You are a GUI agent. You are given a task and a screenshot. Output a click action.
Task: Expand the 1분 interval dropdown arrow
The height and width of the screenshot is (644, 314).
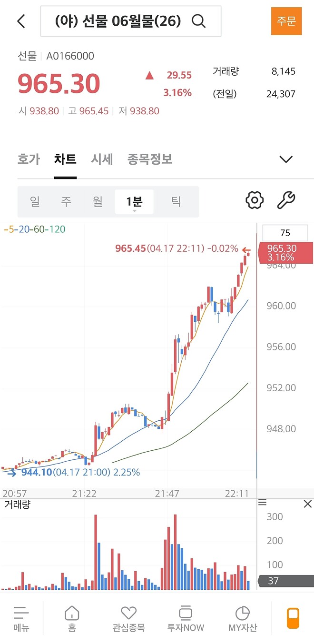[135, 211]
